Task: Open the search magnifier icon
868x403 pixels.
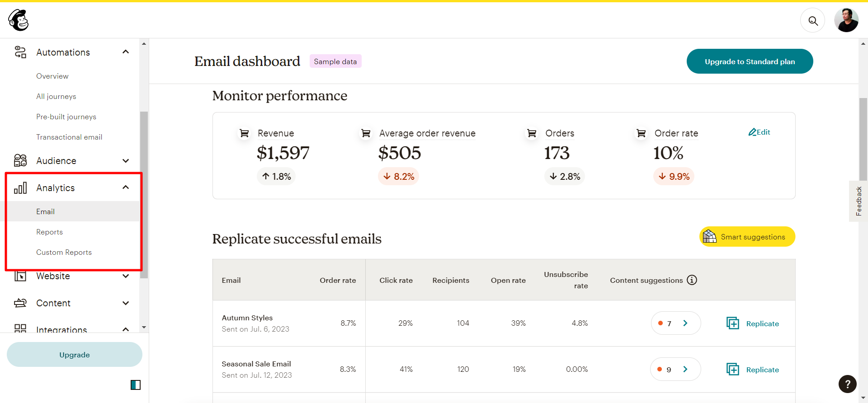Action: [813, 20]
